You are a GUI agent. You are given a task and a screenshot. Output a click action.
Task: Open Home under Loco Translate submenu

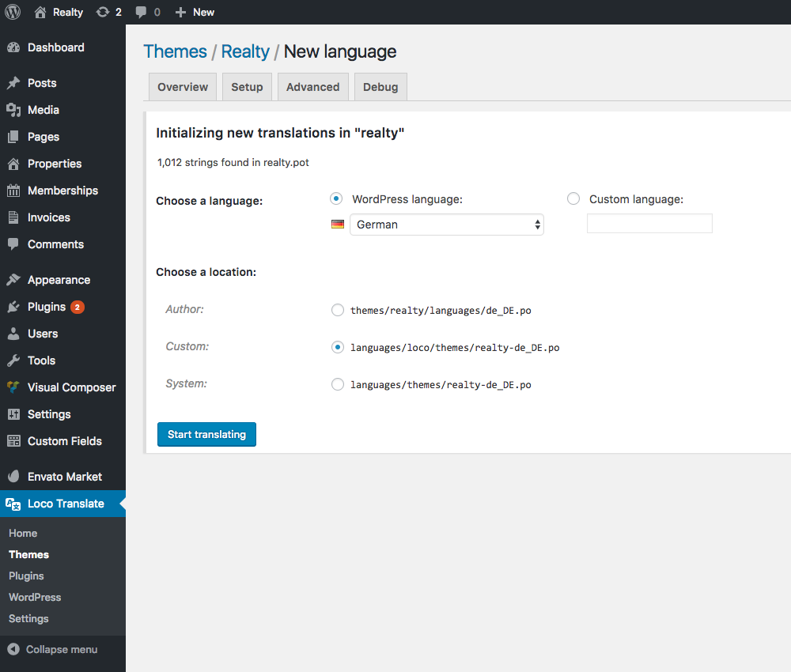coord(23,534)
